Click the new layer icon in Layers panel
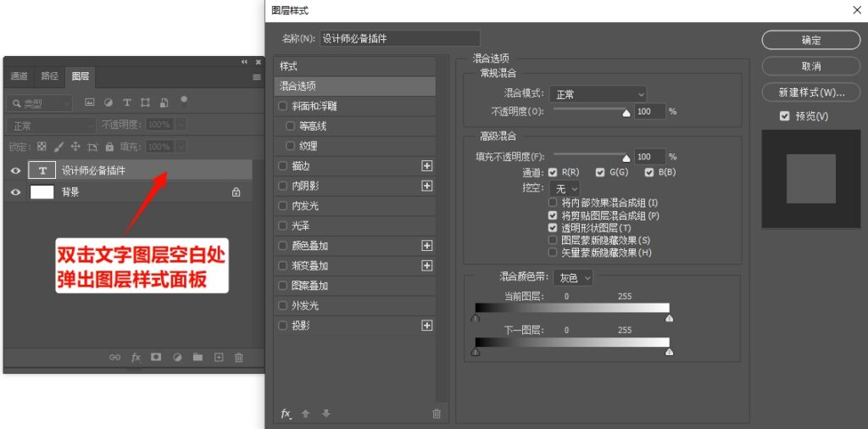This screenshot has width=868, height=429. (x=218, y=358)
